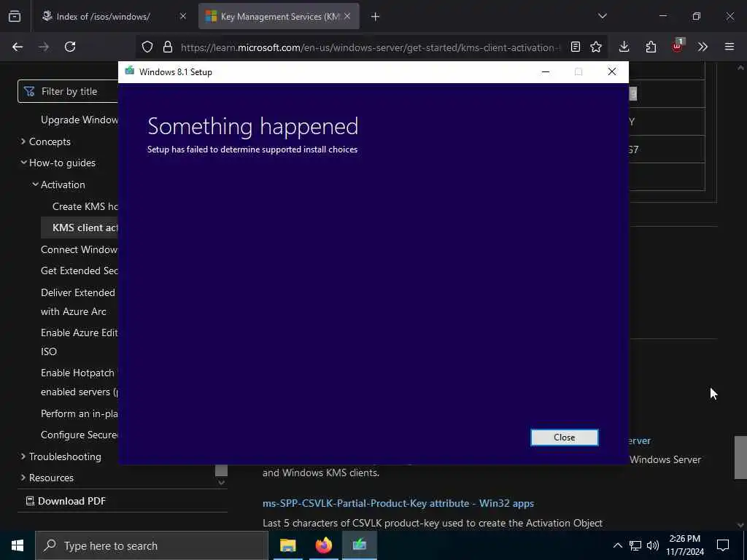The width and height of the screenshot is (747, 560).
Task: Open Firefox View button at top left
Action: [15, 16]
